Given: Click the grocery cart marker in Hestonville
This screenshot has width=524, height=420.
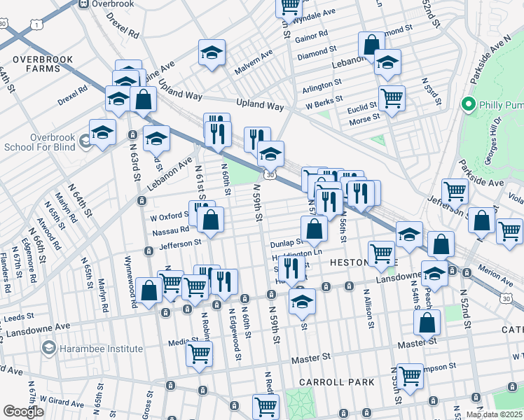Looking at the screenshot, I should click(381, 255).
